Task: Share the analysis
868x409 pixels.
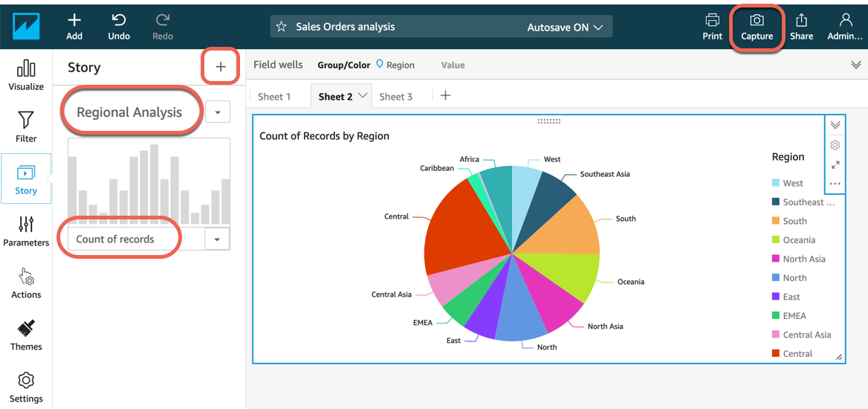Action: pos(801,27)
